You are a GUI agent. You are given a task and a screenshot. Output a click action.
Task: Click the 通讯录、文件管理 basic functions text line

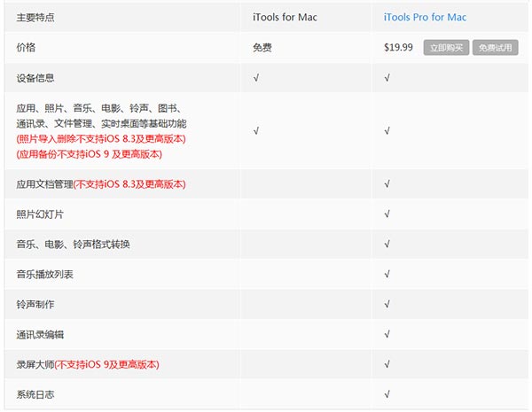tap(101, 123)
